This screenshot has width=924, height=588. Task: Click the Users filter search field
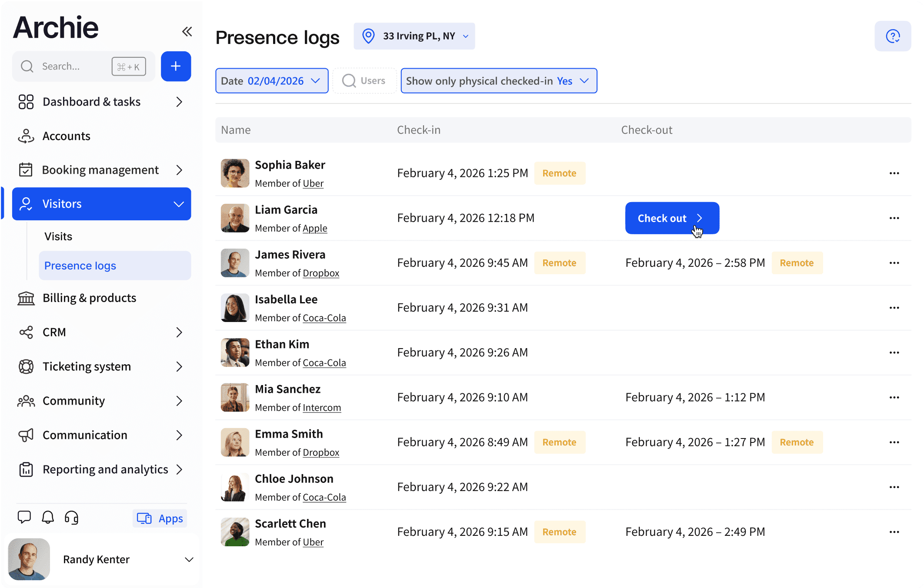coord(365,81)
